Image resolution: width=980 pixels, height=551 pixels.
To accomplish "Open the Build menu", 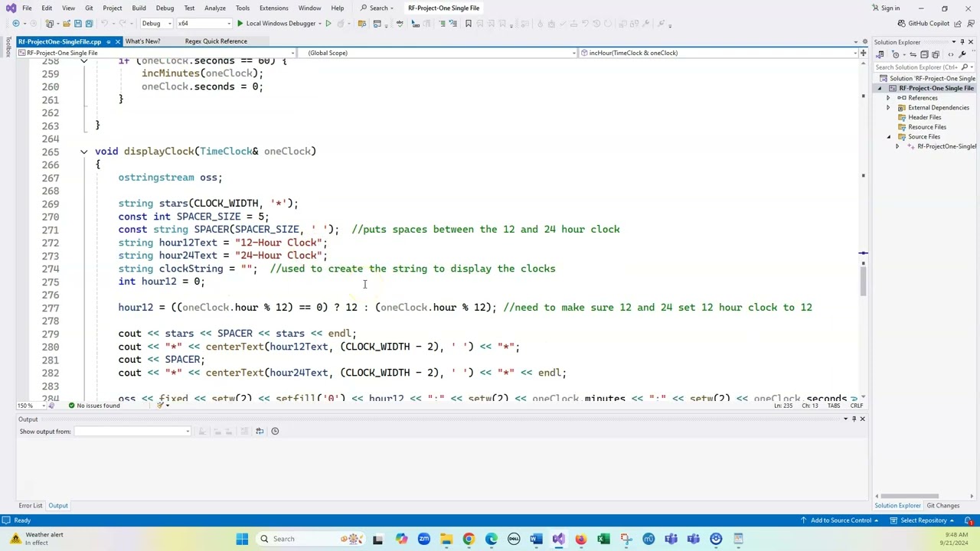I will [x=139, y=8].
